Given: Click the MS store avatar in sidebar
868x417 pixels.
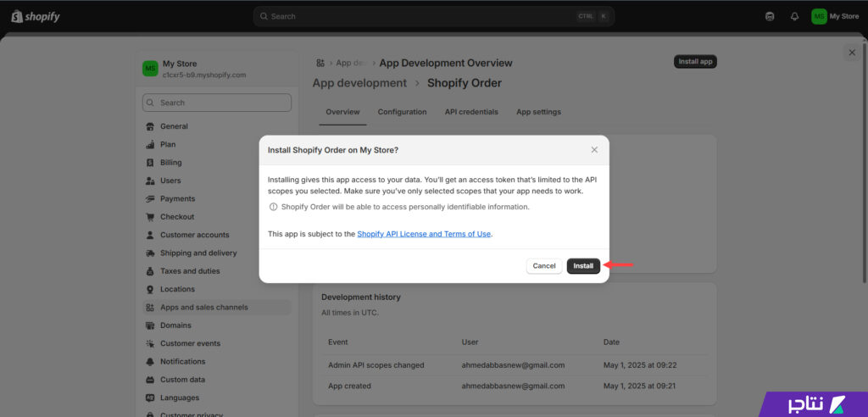Looking at the screenshot, I should click(150, 69).
